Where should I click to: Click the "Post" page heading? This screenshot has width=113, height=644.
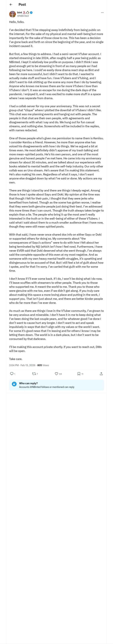22,5
